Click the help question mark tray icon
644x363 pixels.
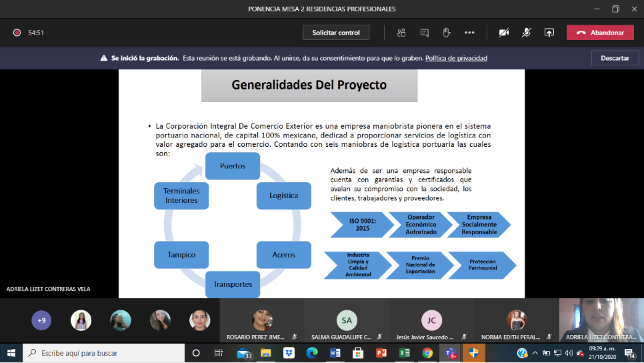(522, 353)
